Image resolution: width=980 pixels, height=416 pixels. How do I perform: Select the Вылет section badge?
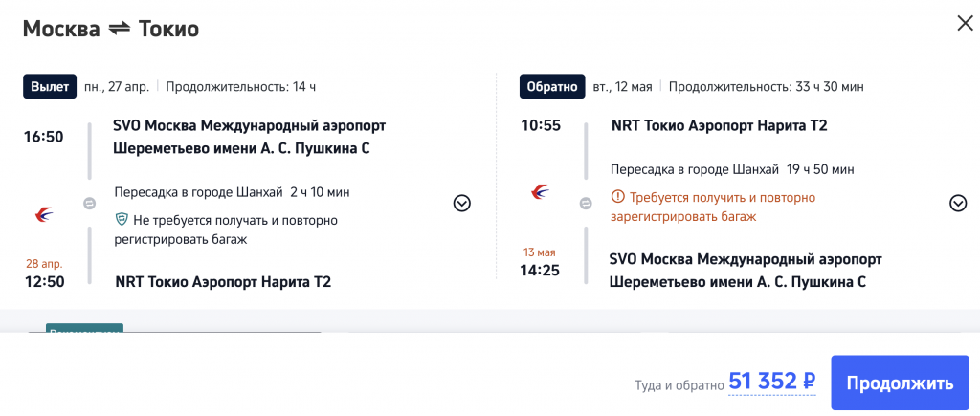coord(50,86)
